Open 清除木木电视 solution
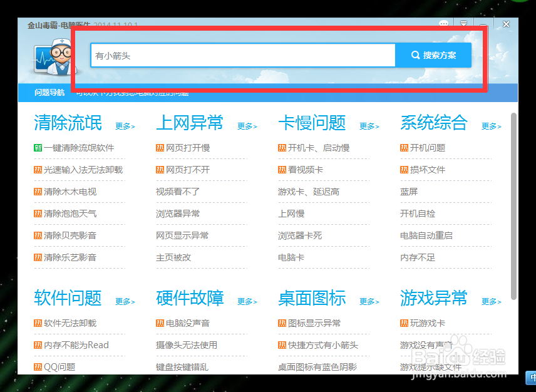 pos(70,192)
